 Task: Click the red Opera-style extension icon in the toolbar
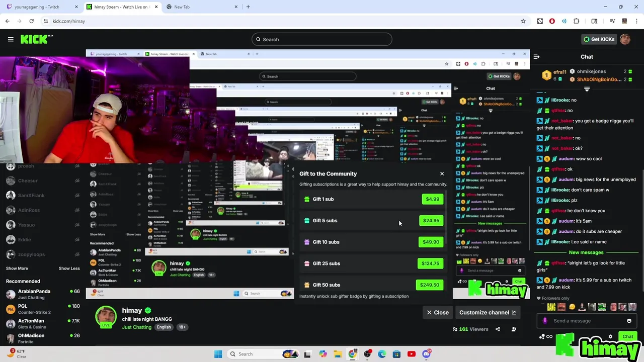552,21
